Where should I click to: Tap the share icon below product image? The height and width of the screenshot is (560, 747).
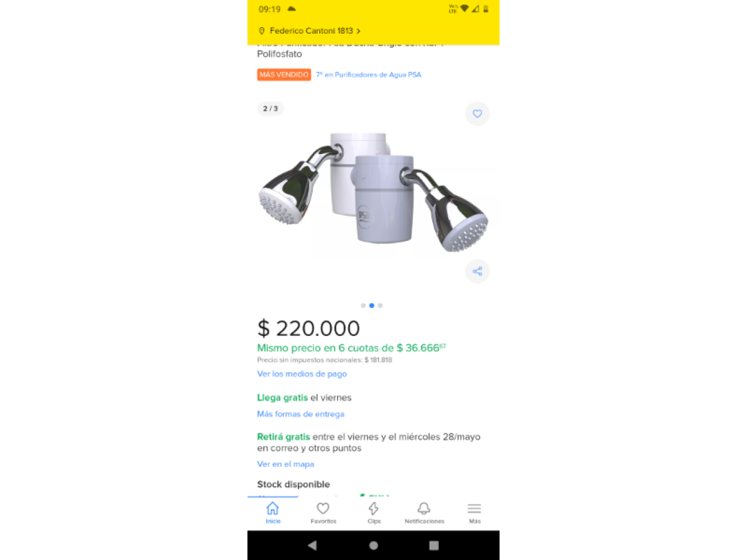pos(477,271)
